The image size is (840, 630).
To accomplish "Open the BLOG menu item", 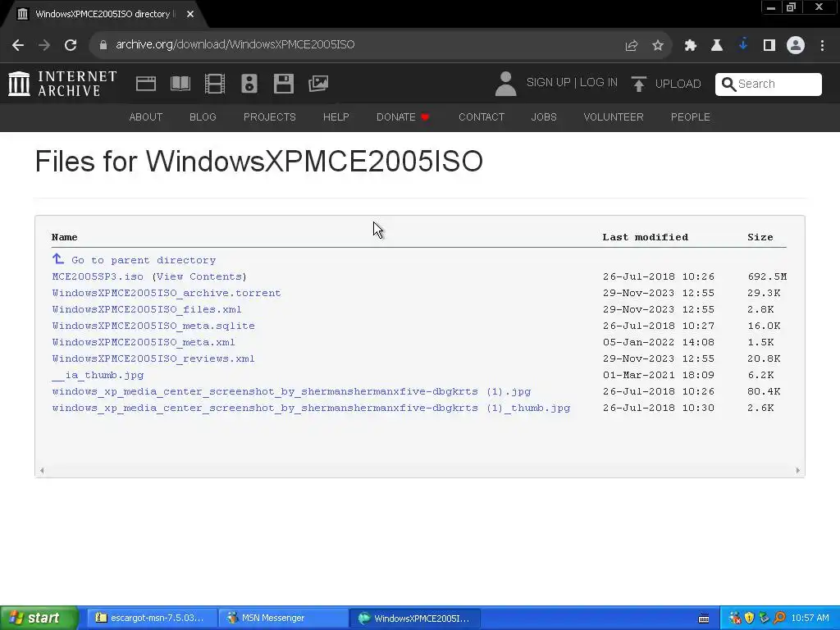I will pos(203,116).
